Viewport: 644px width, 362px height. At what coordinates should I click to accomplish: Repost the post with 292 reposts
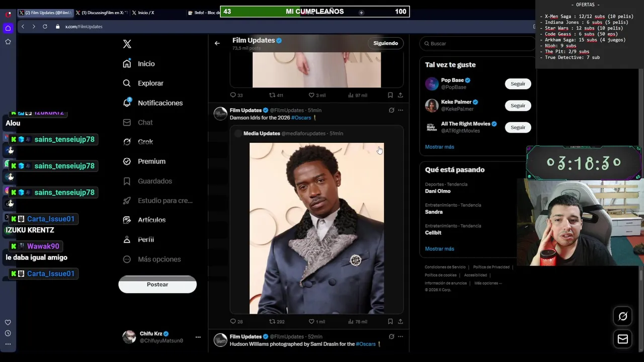(x=276, y=322)
